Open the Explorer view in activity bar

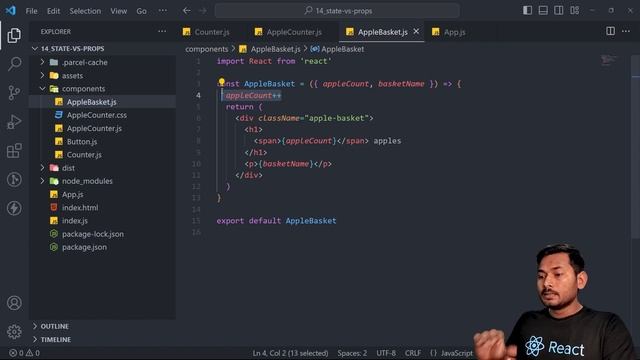point(14,36)
